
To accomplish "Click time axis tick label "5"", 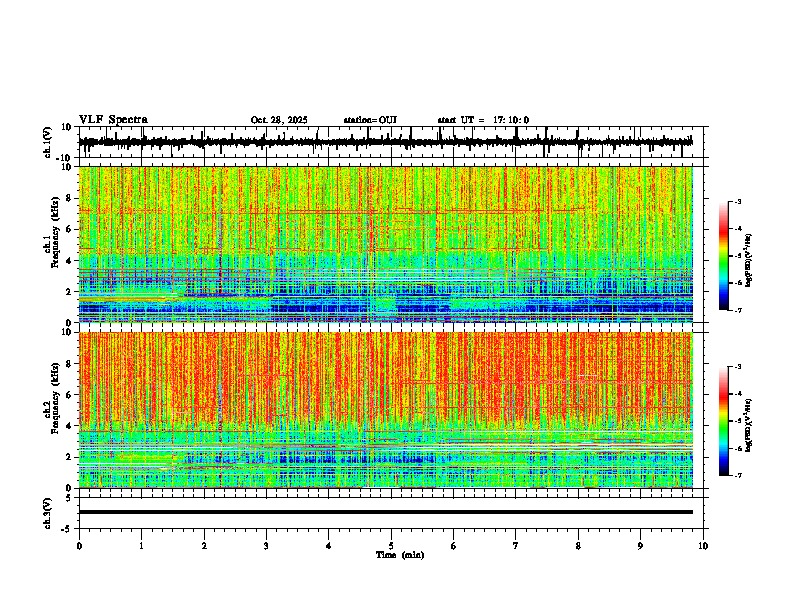I will click(391, 546).
